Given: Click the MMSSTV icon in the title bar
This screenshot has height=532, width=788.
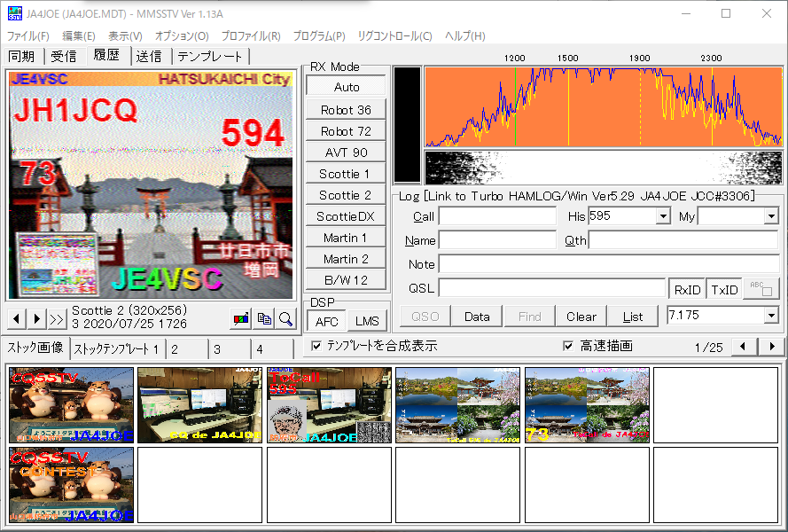Looking at the screenshot, I should [x=16, y=12].
